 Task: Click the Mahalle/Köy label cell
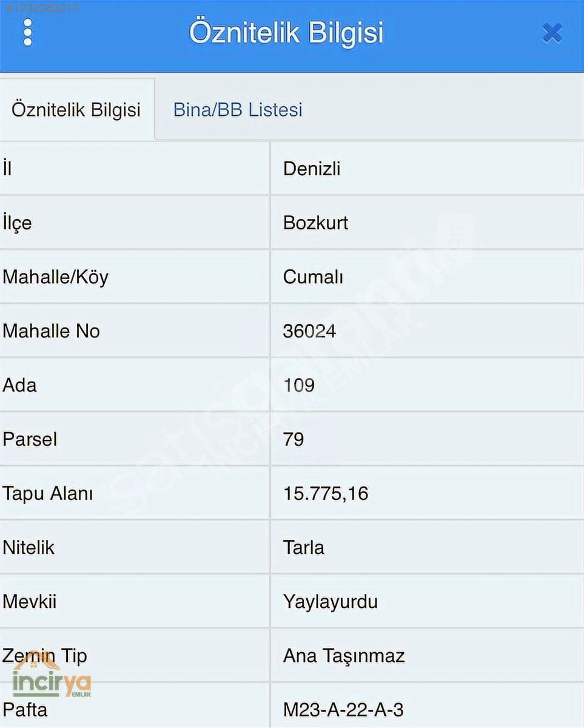tap(135, 277)
